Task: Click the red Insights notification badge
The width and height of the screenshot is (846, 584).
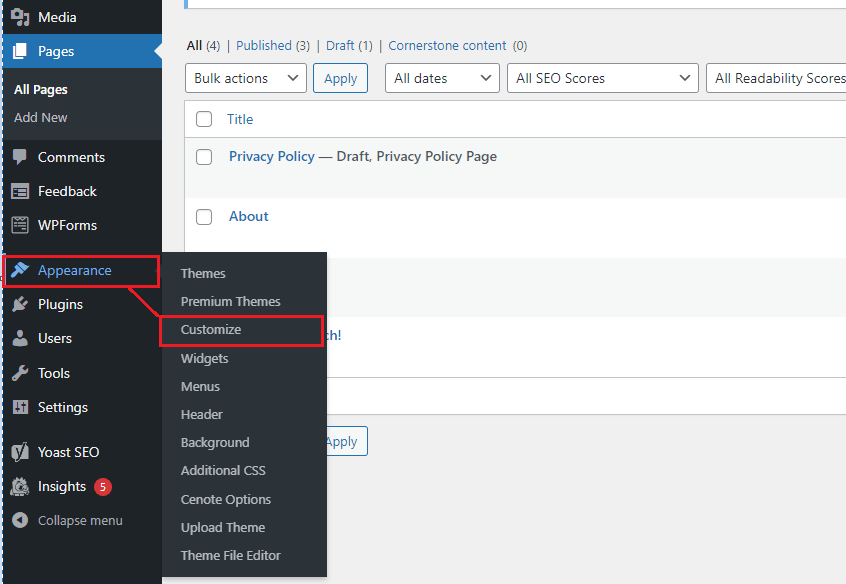Action: 103,487
